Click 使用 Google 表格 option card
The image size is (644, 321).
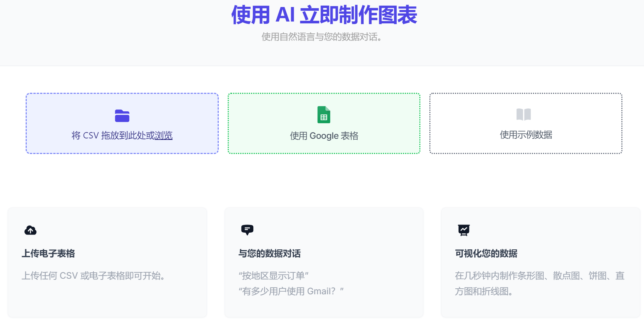(x=323, y=123)
